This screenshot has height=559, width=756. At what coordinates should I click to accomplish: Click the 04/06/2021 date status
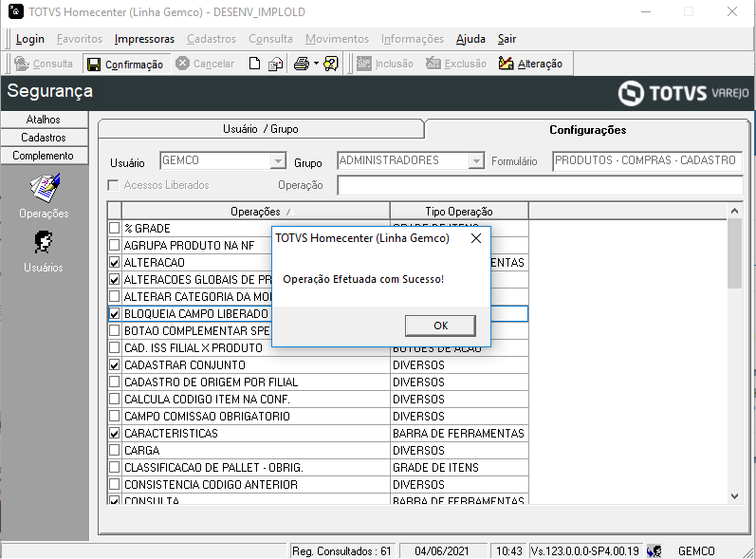pos(442,550)
